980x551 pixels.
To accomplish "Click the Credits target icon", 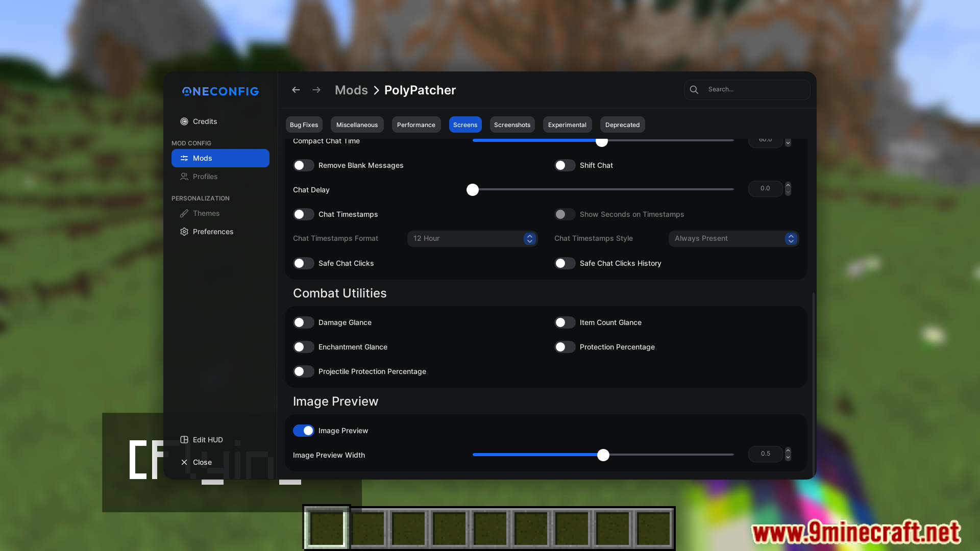I will click(x=184, y=121).
